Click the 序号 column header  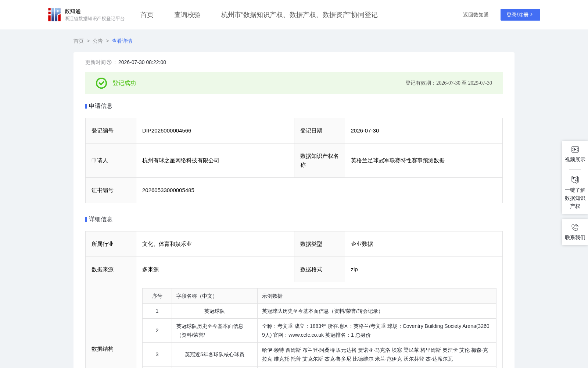(x=157, y=296)
